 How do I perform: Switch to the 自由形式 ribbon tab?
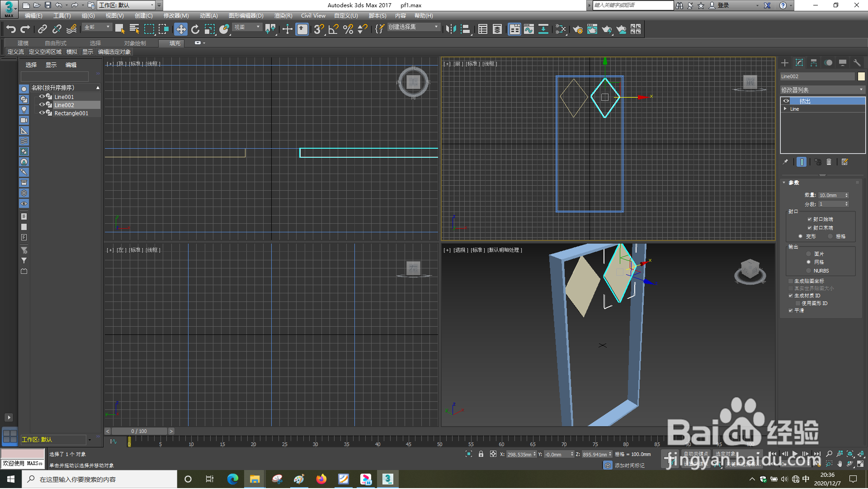pyautogui.click(x=55, y=43)
